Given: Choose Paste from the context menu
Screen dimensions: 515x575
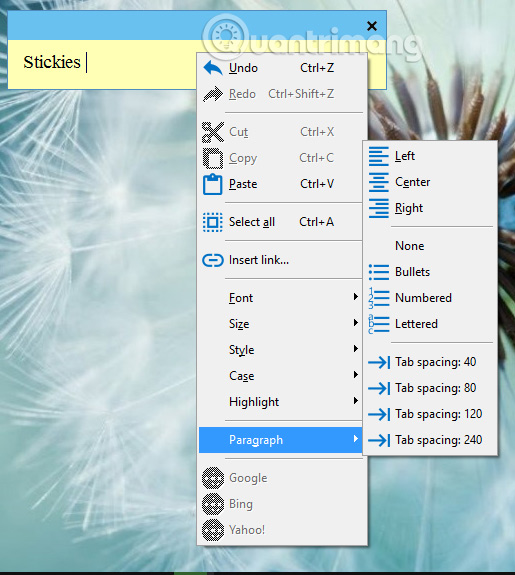Looking at the screenshot, I should click(x=281, y=184).
